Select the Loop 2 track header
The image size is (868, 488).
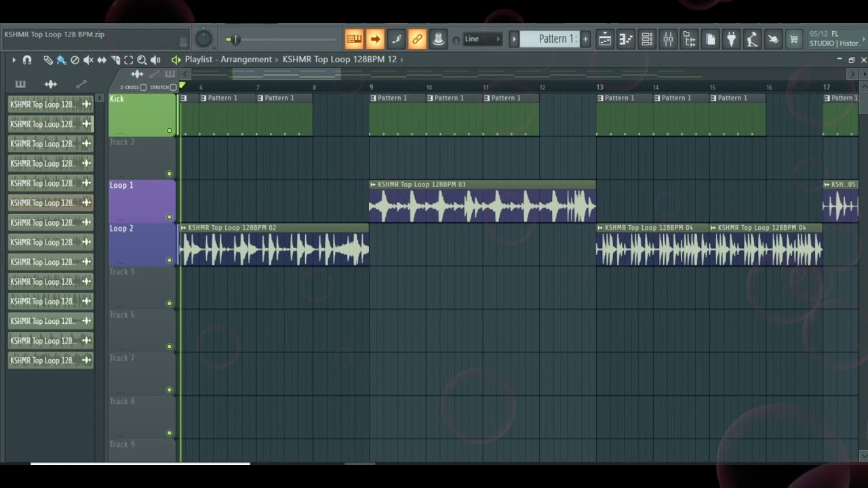click(x=142, y=245)
